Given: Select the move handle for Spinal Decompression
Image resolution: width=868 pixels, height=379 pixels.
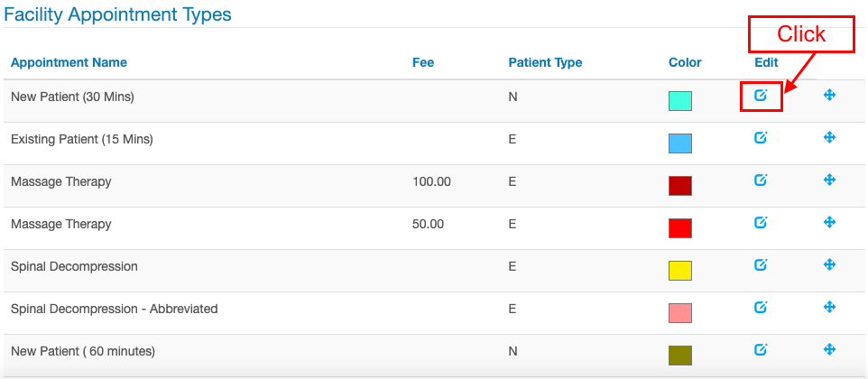Looking at the screenshot, I should click(x=829, y=264).
